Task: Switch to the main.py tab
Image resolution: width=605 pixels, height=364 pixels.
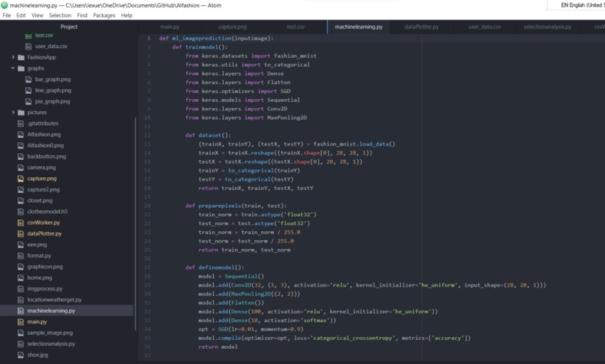Action: tap(170, 26)
